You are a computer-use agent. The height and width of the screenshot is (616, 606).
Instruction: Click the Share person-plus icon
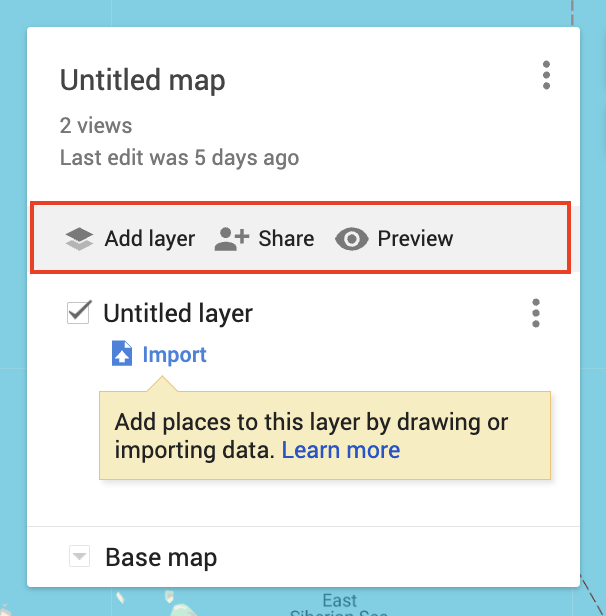232,239
